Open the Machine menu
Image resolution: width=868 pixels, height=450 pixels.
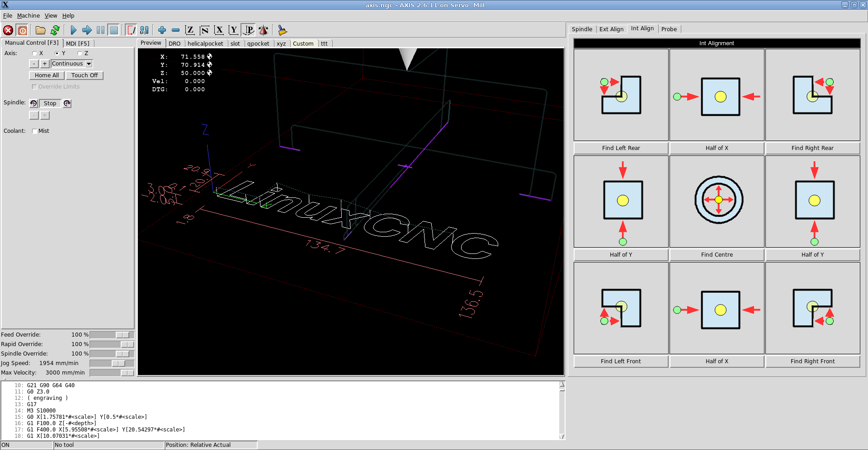click(x=28, y=15)
